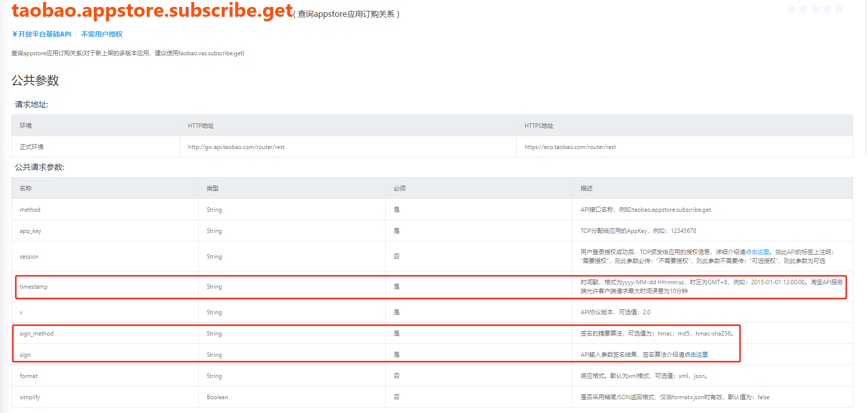Click the 请求地址 subheading

(x=32, y=104)
